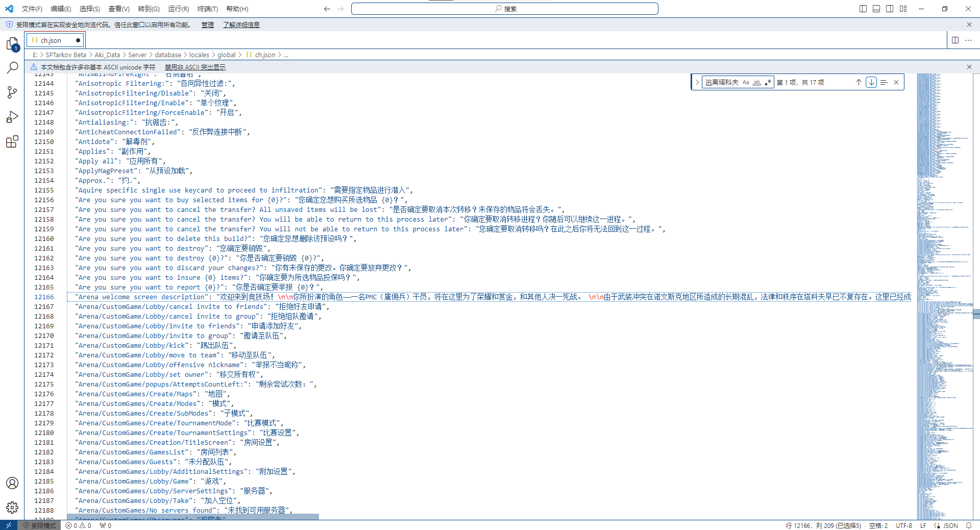Open the Explorer view in activity bar
The height and width of the screenshot is (530, 980).
point(12,44)
